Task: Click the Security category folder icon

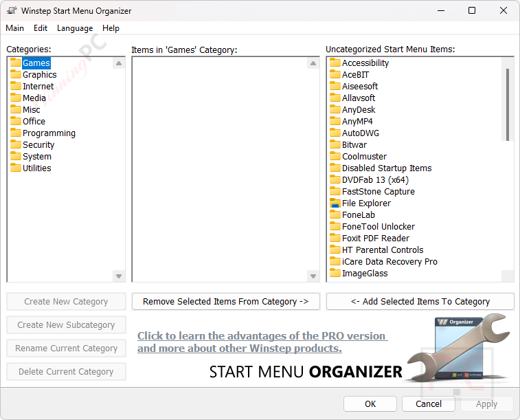Action: tap(16, 144)
